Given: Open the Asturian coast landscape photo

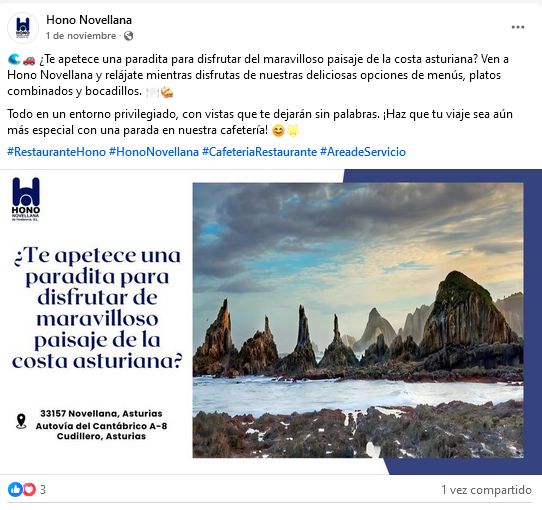Looking at the screenshot, I should [x=358, y=320].
